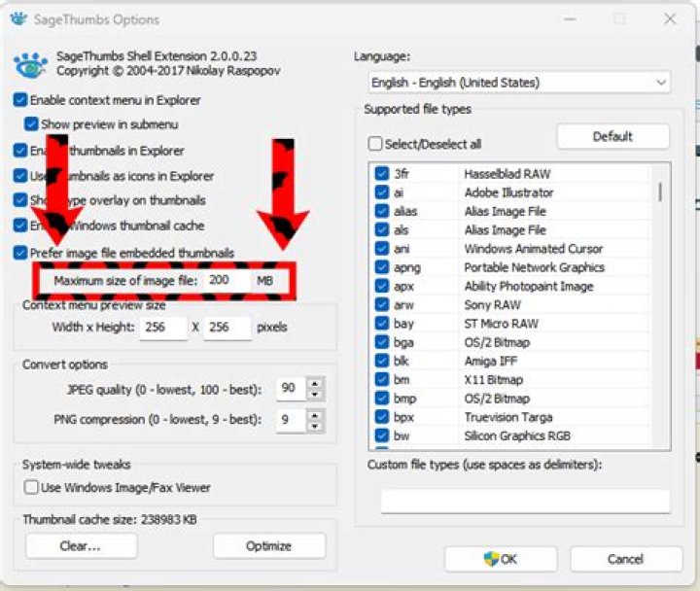Click the Clear... cache button
This screenshot has width=700, height=591.
click(x=82, y=546)
